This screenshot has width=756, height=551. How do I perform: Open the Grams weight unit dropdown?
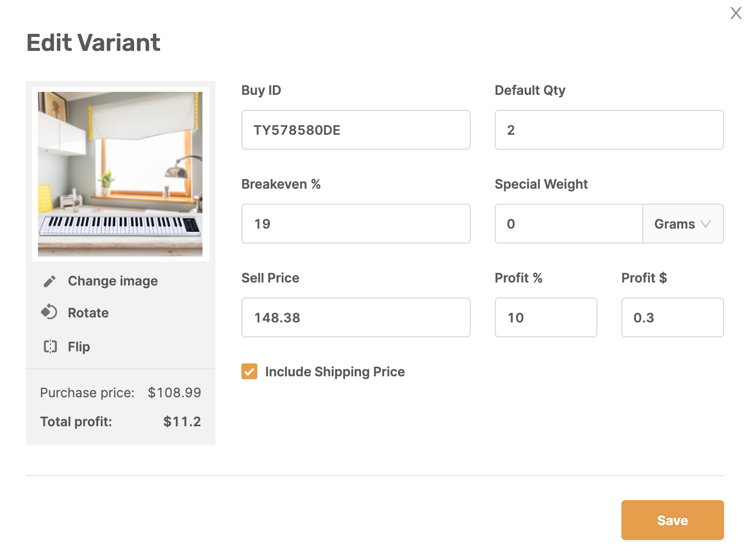[683, 224]
